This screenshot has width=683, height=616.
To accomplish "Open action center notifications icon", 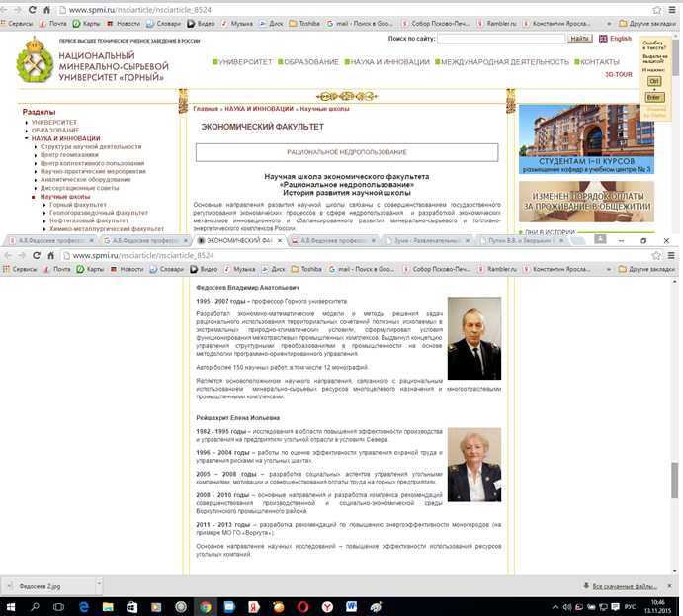I will click(x=615, y=607).
